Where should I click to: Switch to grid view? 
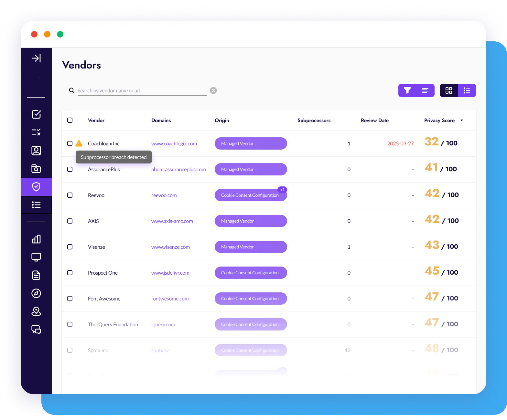pos(449,90)
